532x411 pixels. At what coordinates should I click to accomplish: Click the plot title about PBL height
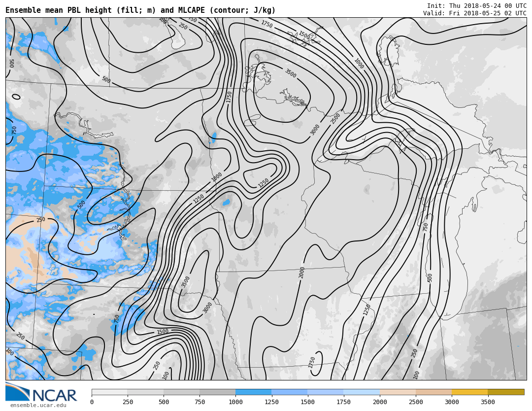(x=140, y=10)
